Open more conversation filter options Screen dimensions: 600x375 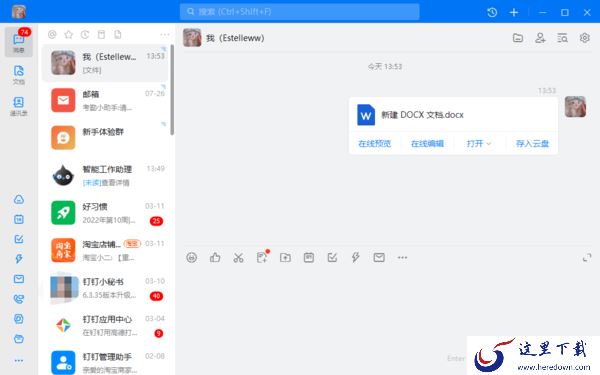point(165,35)
